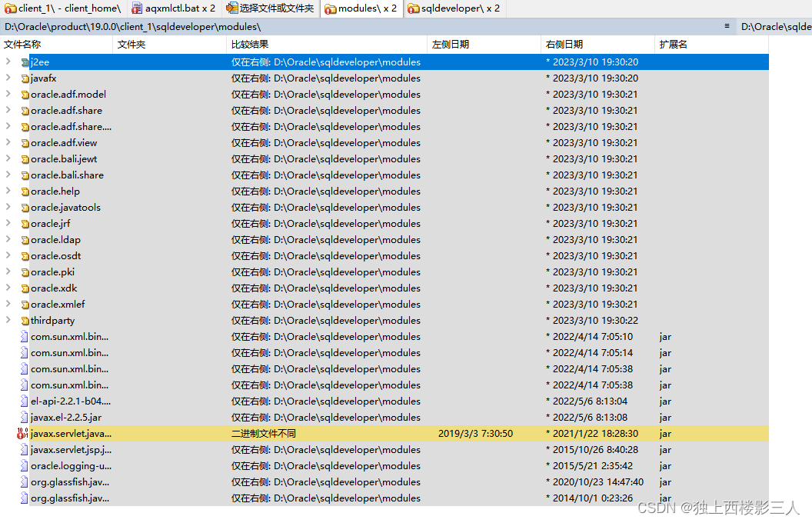This screenshot has height=523, width=812.
Task: Click the oracle.logging-u file icon
Action: click(x=25, y=466)
